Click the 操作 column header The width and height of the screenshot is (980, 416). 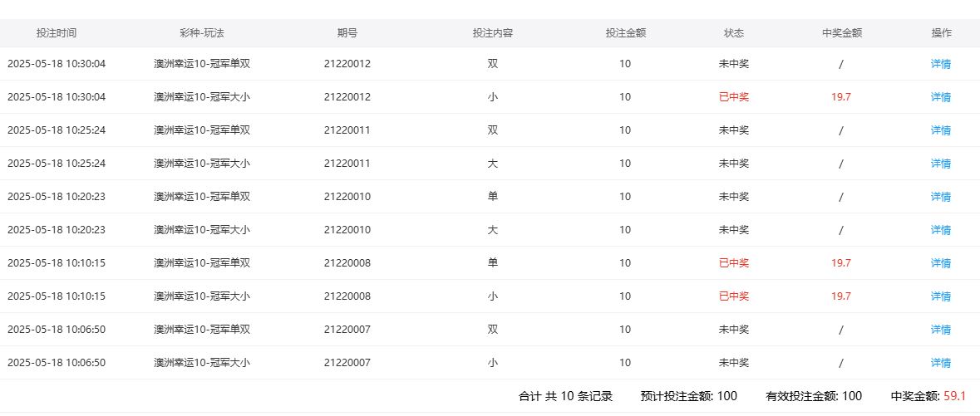coord(941,34)
